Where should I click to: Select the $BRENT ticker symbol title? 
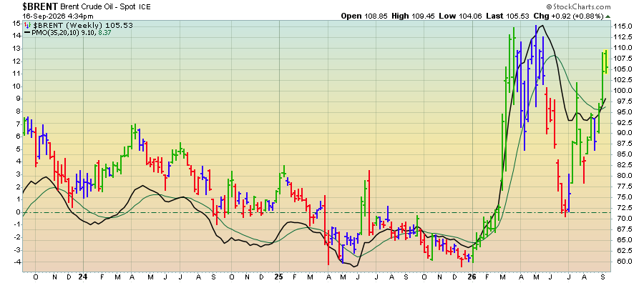(x=40, y=6)
